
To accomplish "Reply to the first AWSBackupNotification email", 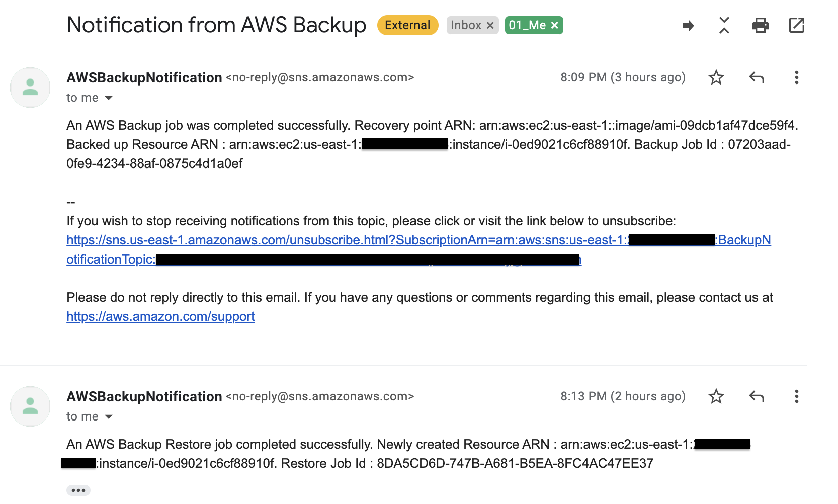I will (x=757, y=77).
